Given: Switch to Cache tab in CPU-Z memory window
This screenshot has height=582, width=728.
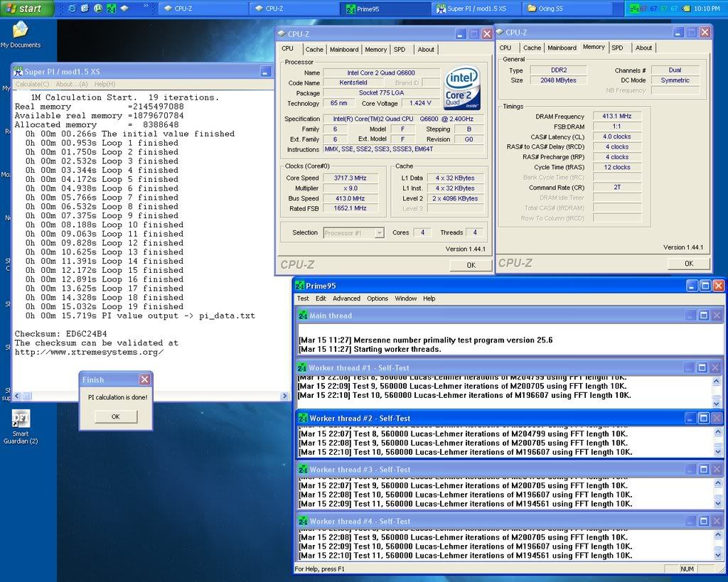Looking at the screenshot, I should [x=532, y=48].
